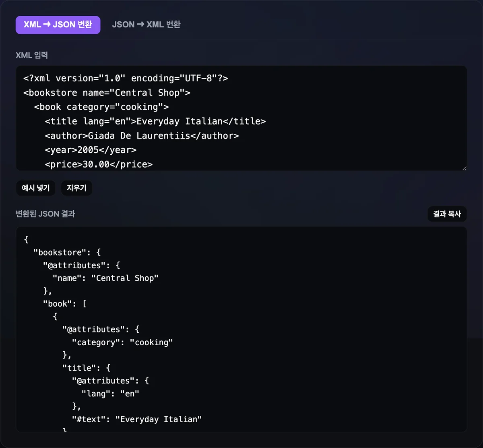The height and width of the screenshot is (448, 483).
Task: Grab the XML textarea resize handle
Action: (x=464, y=168)
